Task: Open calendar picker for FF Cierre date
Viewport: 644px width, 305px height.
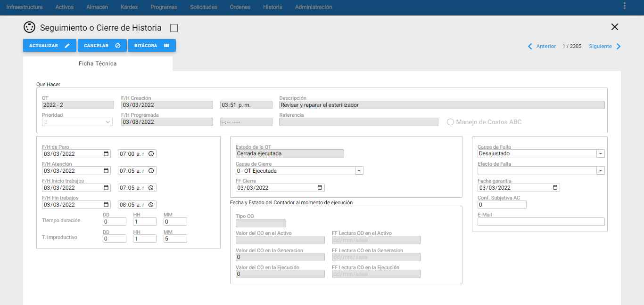Action: coord(320,188)
